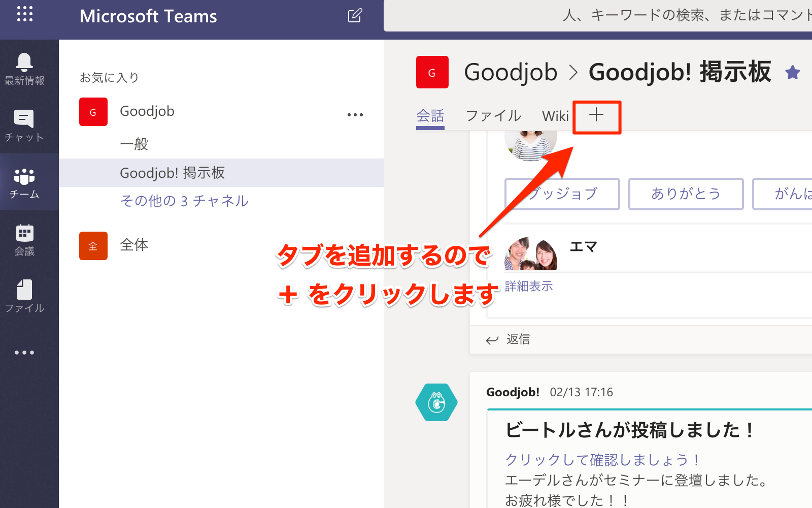Open more apps ellipsis in sidebar
This screenshot has height=508, width=812.
point(24,353)
